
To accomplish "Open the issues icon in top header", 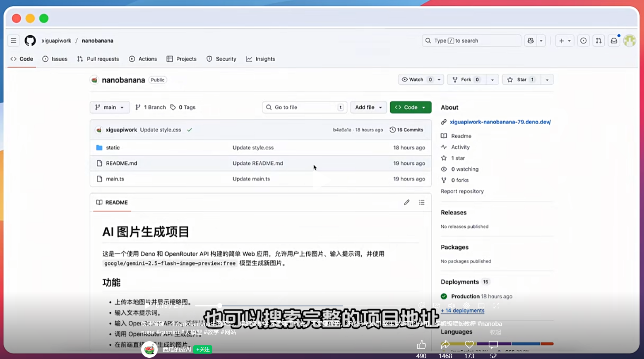I will (583, 41).
